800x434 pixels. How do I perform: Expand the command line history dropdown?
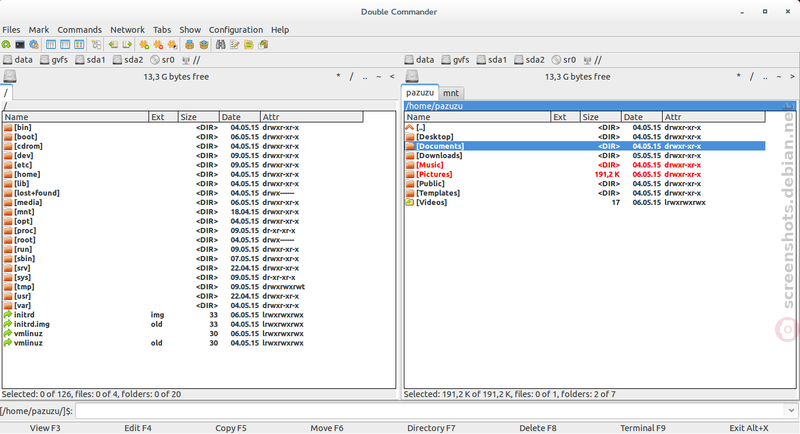[791, 411]
